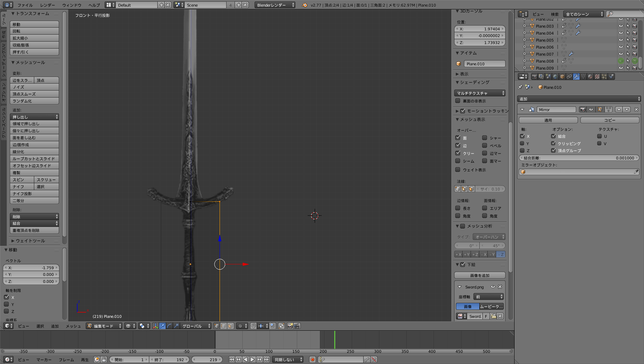The image size is (644, 364).
Task: Jump to the timeline end frame
Action: [267, 359]
